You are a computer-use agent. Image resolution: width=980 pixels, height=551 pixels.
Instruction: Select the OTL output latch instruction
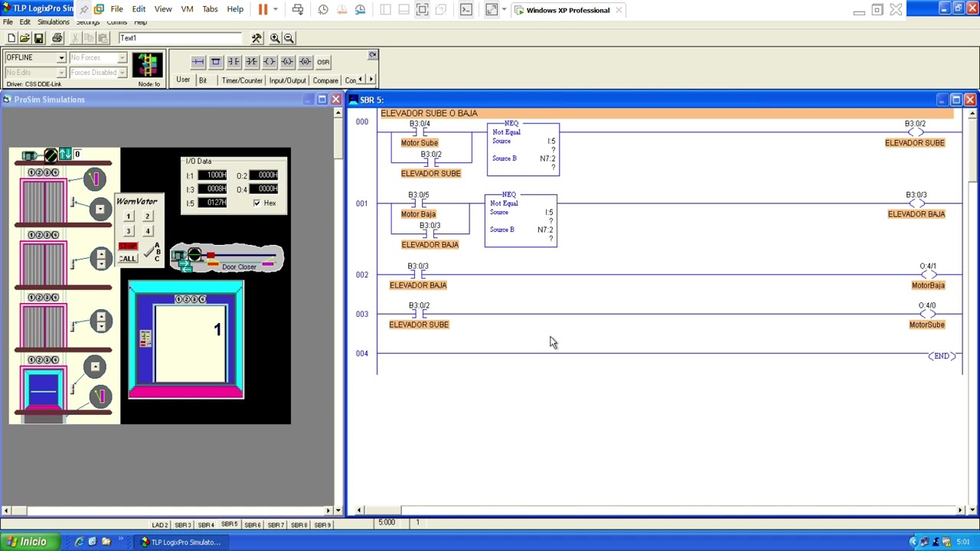(287, 62)
